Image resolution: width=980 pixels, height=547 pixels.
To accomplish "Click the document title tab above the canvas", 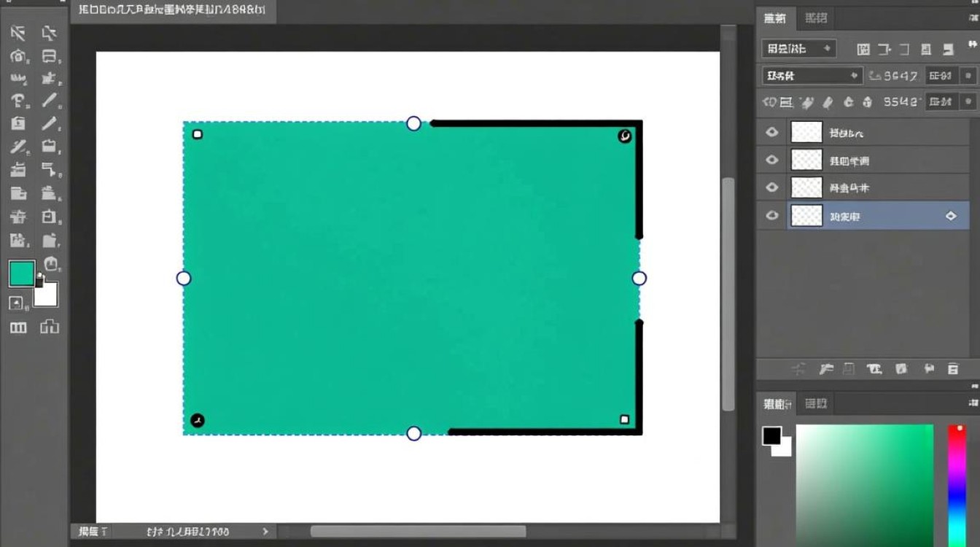I will coord(172,11).
